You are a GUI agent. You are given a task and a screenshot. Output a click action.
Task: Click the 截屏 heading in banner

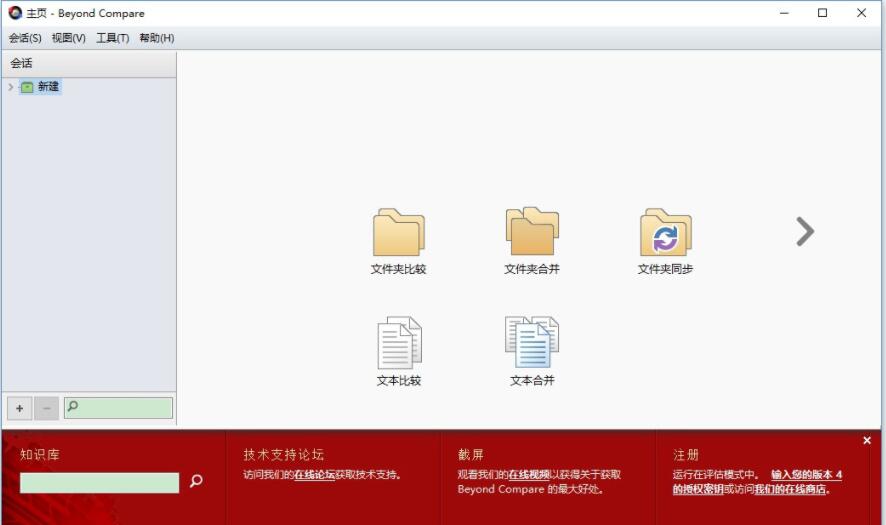pyautogui.click(x=471, y=454)
